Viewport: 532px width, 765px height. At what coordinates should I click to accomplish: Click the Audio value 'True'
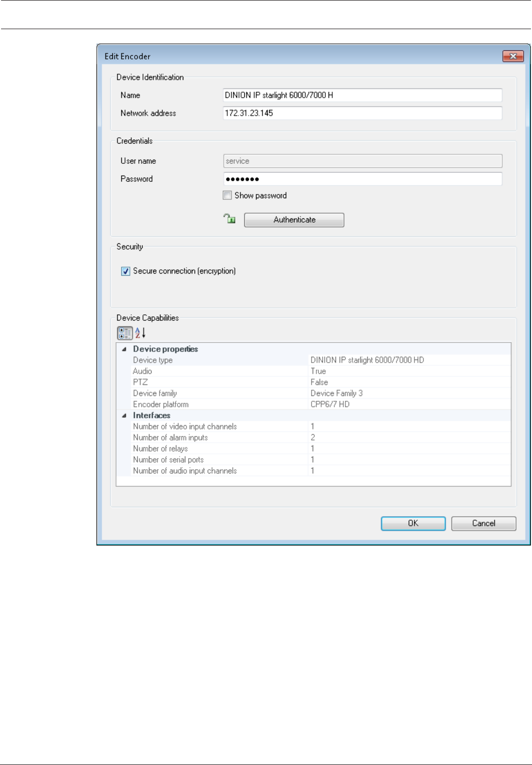(x=318, y=371)
